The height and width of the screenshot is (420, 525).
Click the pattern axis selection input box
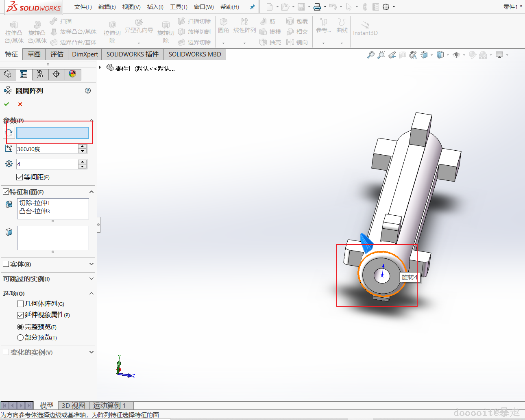(x=52, y=133)
